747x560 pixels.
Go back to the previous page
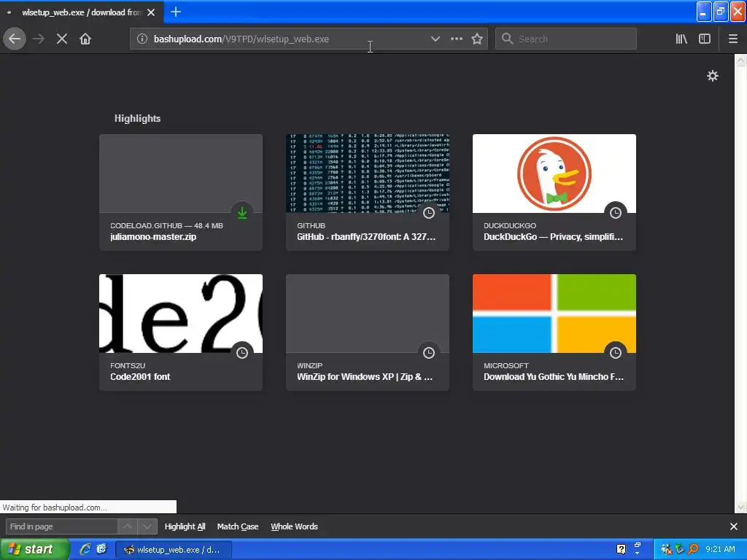pos(15,39)
